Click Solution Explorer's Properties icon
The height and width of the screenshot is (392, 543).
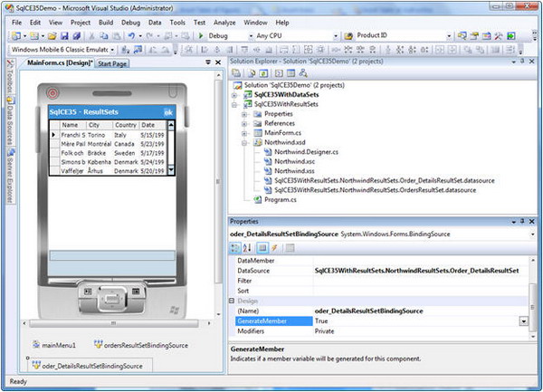(x=236, y=73)
